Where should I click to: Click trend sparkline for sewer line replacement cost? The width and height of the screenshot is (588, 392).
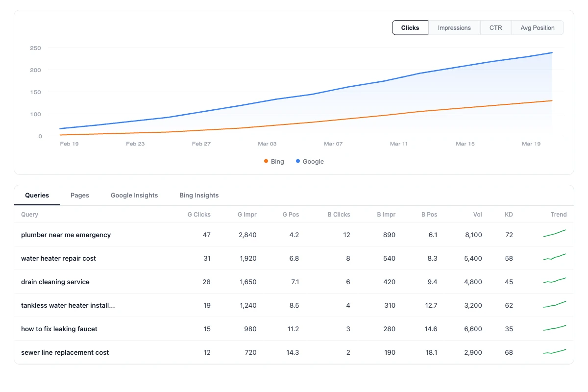pyautogui.click(x=555, y=351)
